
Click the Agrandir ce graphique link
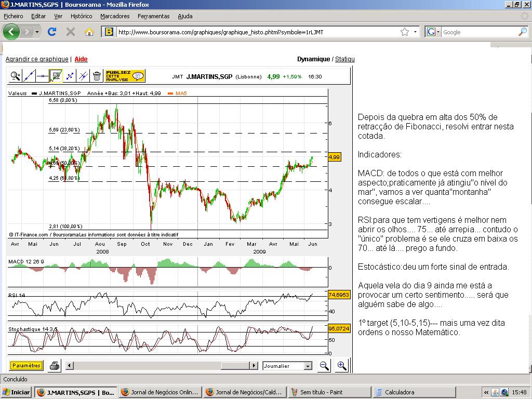37,59
